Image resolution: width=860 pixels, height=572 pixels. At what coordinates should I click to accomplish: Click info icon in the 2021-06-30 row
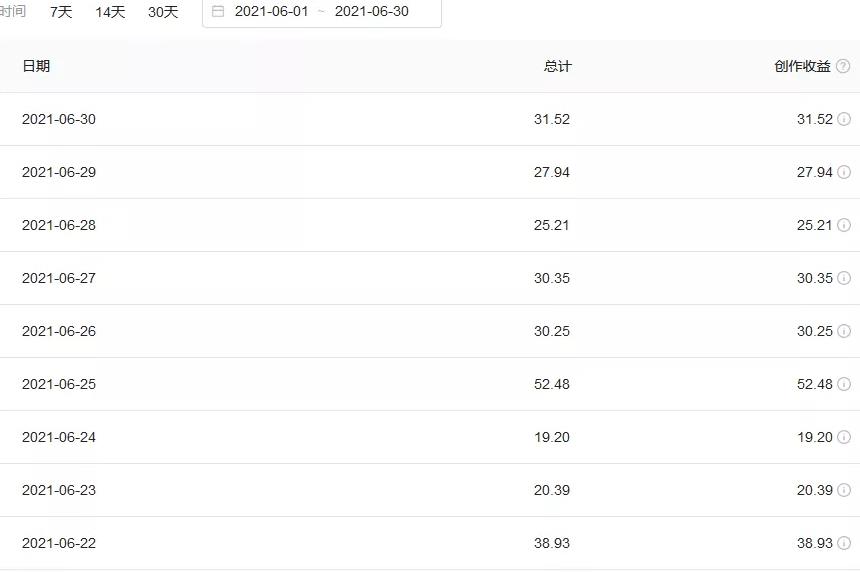click(x=844, y=119)
